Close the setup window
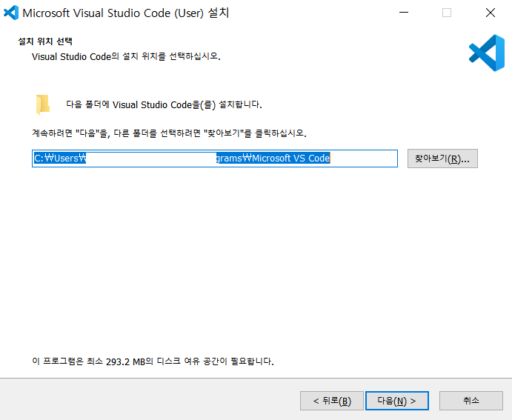The image size is (512, 420). (490, 13)
